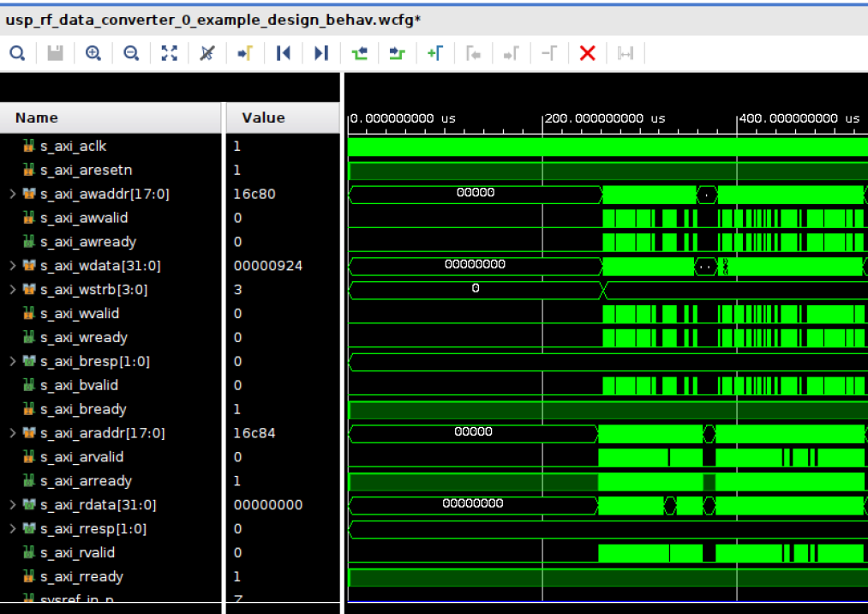The height and width of the screenshot is (614, 868).
Task: Restart the simulation
Action: [x=359, y=52]
